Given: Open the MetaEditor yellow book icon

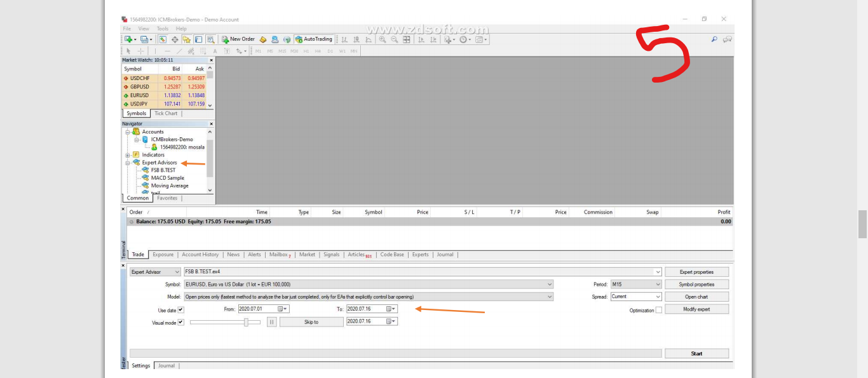Looking at the screenshot, I should [262, 39].
